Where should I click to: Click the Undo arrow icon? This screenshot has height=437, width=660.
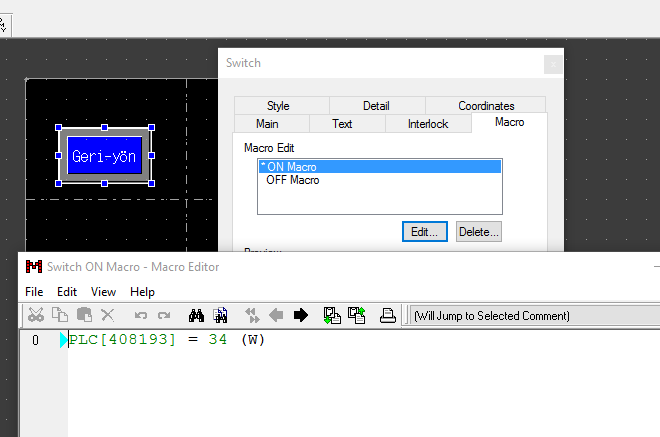click(141, 316)
